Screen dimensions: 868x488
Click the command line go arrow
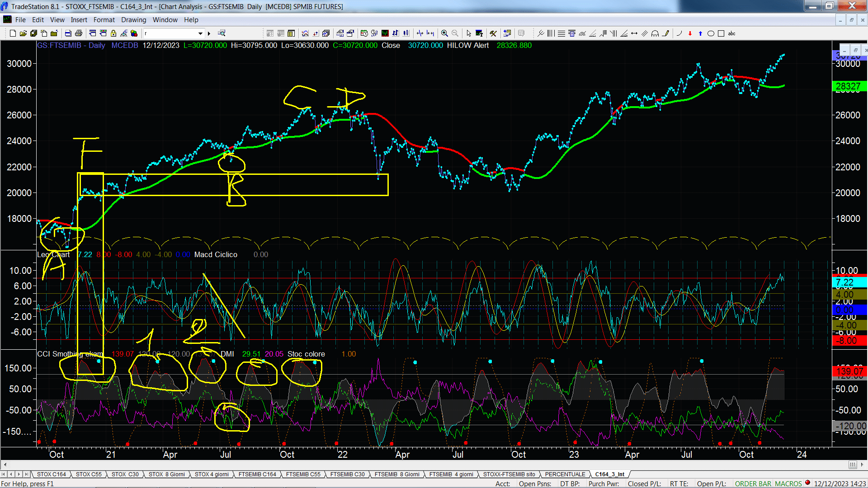209,33
